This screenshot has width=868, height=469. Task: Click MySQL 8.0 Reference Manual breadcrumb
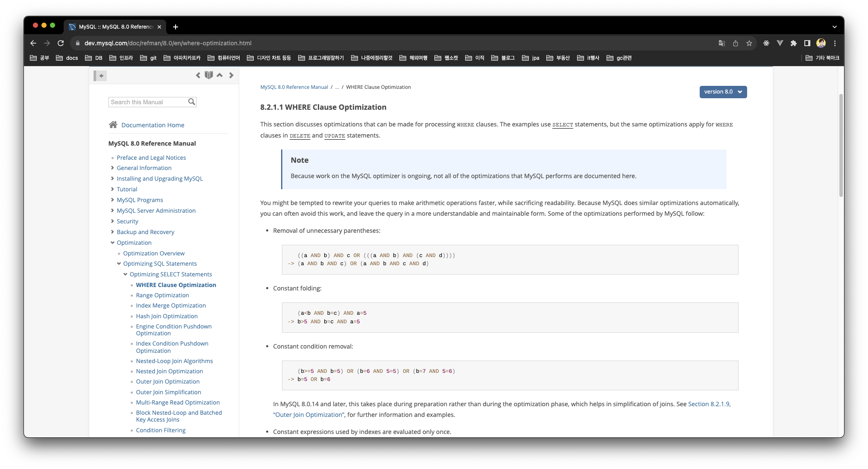point(294,87)
